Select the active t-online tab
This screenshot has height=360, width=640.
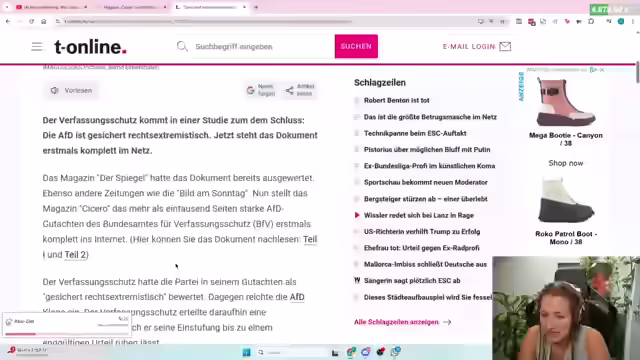point(210,7)
